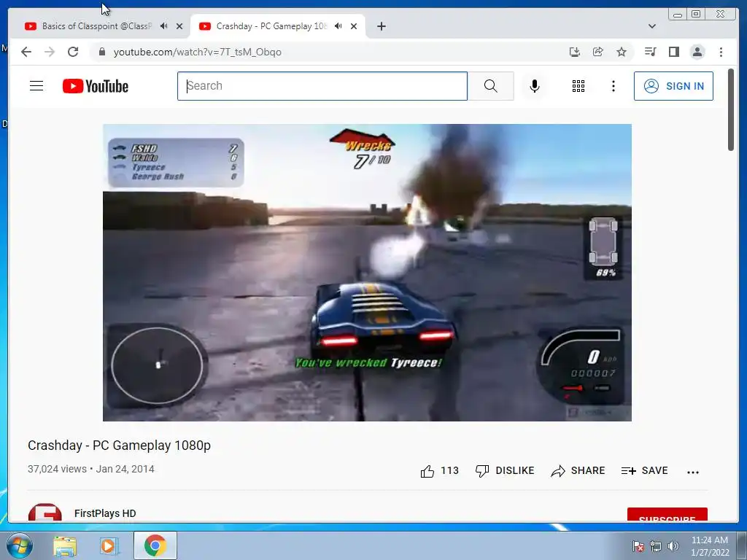
Task: Like the video with thumbs-up icon
Action: tap(427, 471)
